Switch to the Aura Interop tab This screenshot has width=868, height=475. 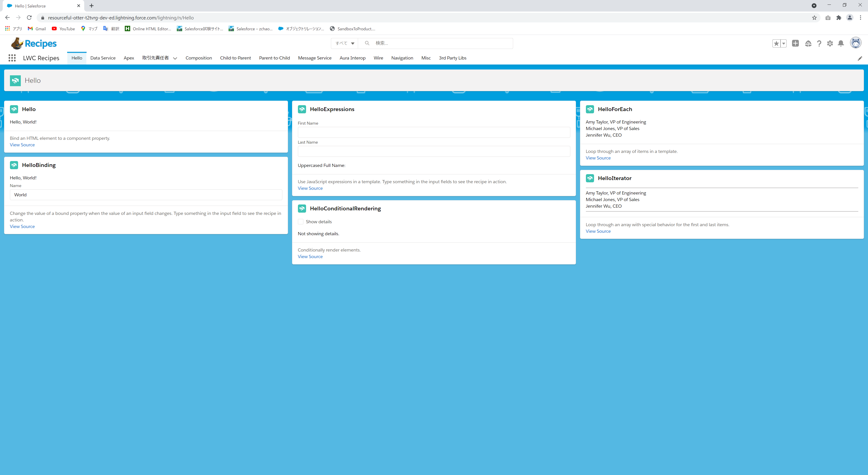pos(352,58)
